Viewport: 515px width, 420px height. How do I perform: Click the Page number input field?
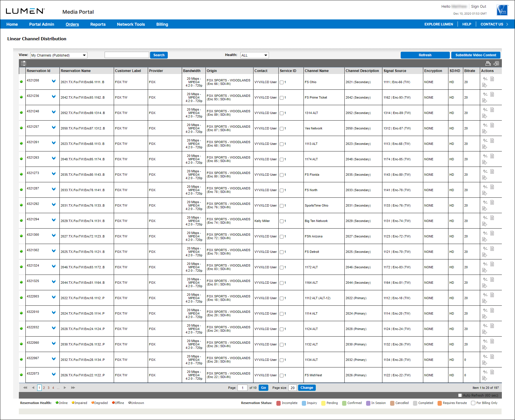point(242,388)
